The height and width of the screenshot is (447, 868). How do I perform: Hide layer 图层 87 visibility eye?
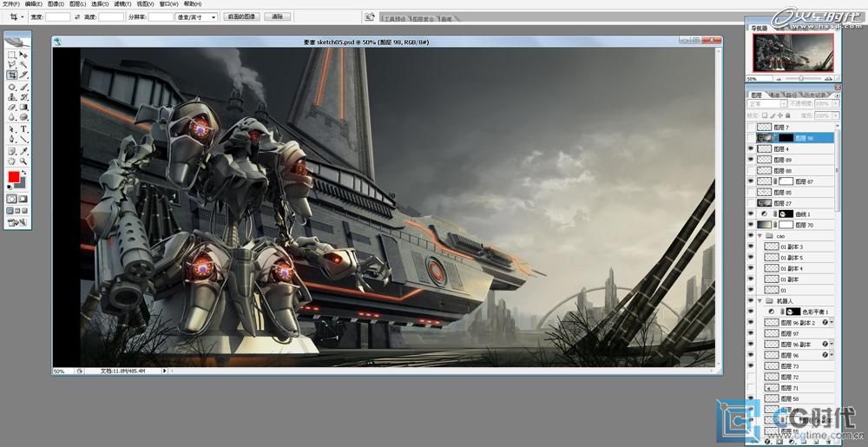751,181
